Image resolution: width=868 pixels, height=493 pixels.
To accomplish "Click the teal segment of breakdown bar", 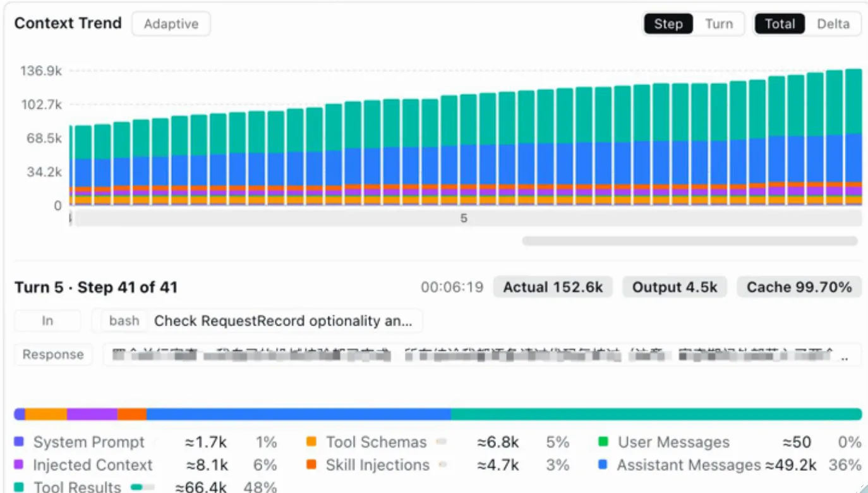I will coord(656,414).
